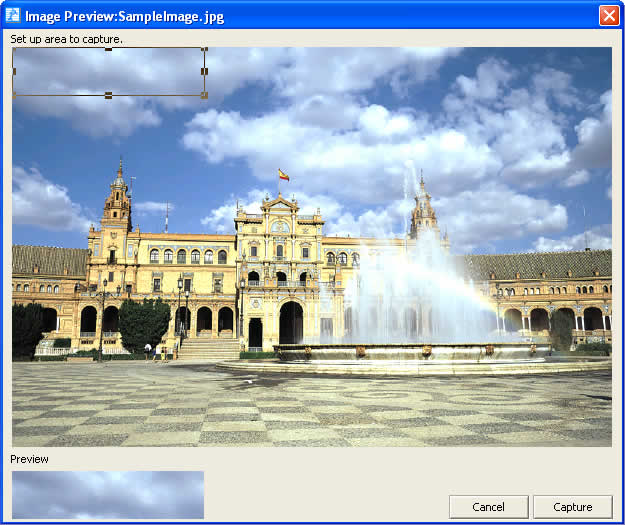Click the bottom-left corner selection handle
625x525 pixels.
(14, 95)
